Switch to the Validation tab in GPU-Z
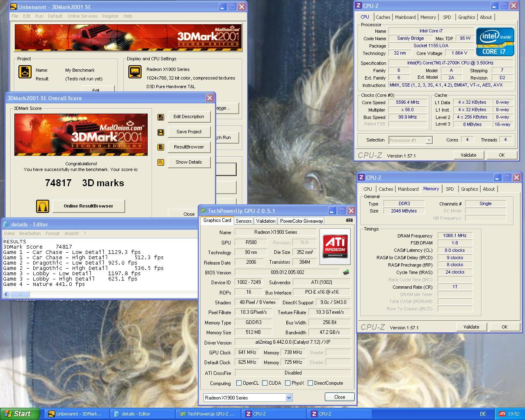Image resolution: width=525 pixels, height=420 pixels. 266,221
